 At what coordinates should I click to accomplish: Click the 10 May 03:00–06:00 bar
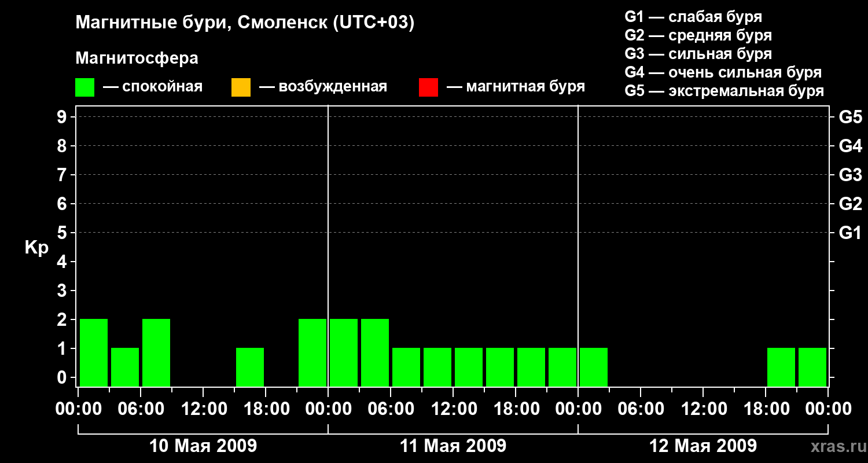pos(125,367)
